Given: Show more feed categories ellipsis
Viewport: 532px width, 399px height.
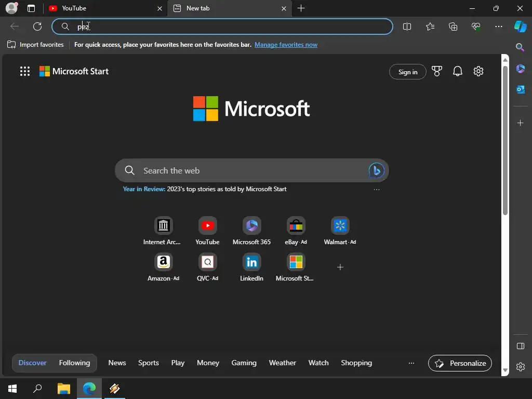Looking at the screenshot, I should (x=411, y=363).
